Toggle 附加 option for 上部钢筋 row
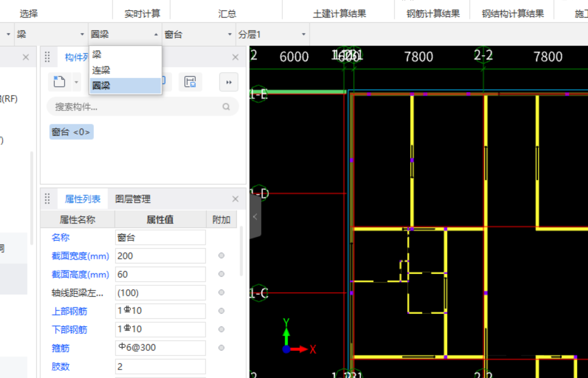 pyautogui.click(x=221, y=311)
